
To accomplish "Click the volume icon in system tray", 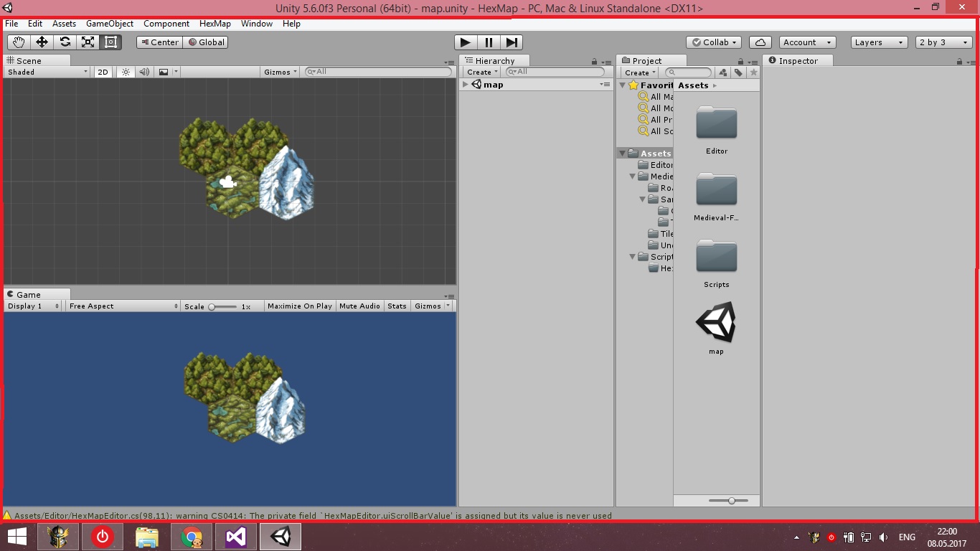I will [884, 537].
